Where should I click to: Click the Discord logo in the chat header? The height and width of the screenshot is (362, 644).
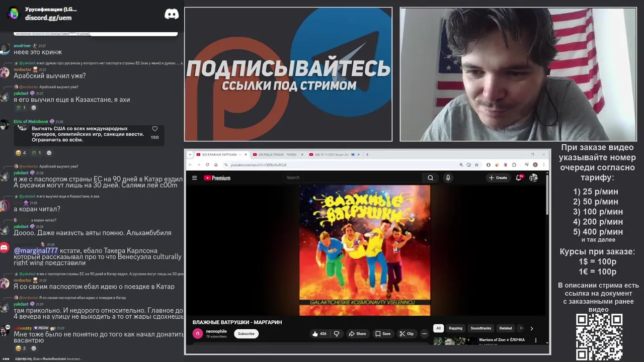coord(172,14)
